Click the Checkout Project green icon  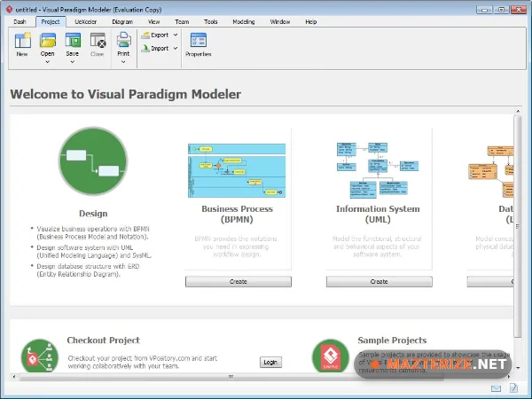pos(39,357)
